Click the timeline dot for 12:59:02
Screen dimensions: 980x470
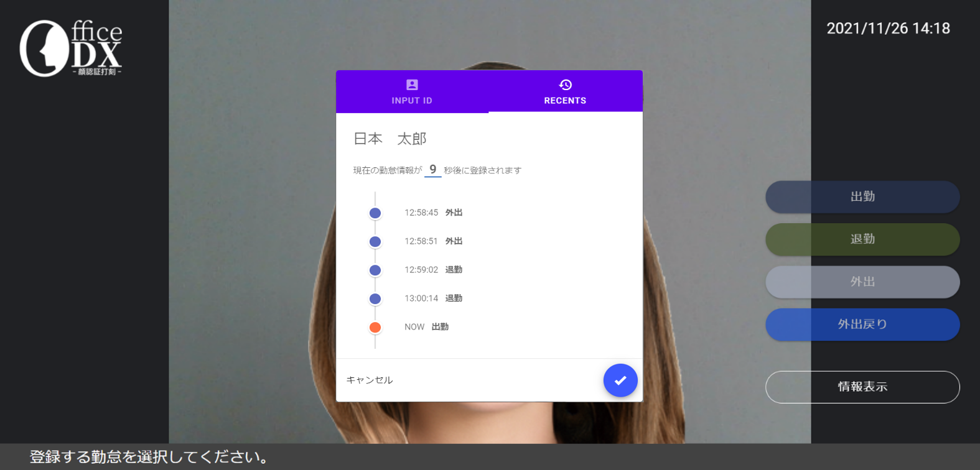click(375, 270)
